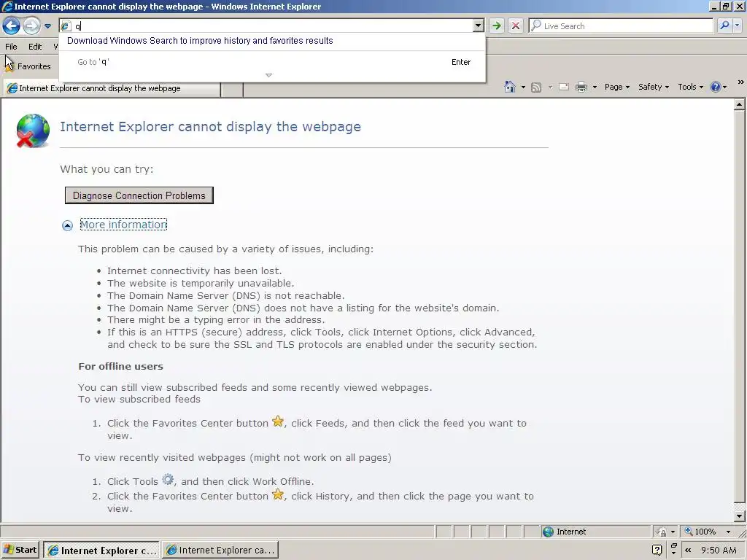
Task: Open the Tools menu
Action: [x=690, y=87]
